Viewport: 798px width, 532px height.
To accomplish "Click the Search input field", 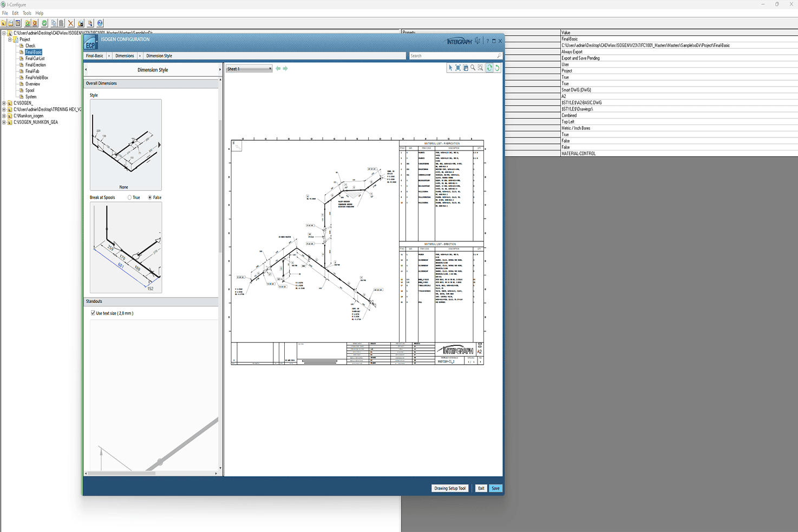I will click(x=453, y=56).
